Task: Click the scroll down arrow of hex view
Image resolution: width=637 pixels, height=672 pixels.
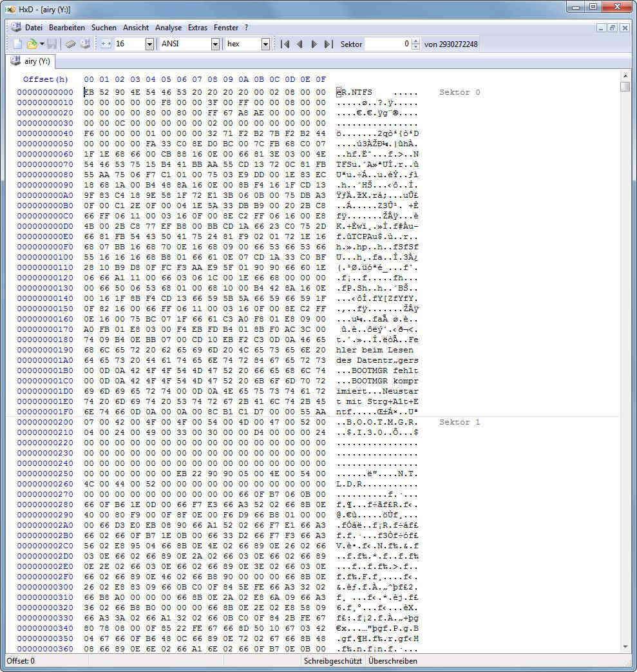Action: click(x=625, y=647)
